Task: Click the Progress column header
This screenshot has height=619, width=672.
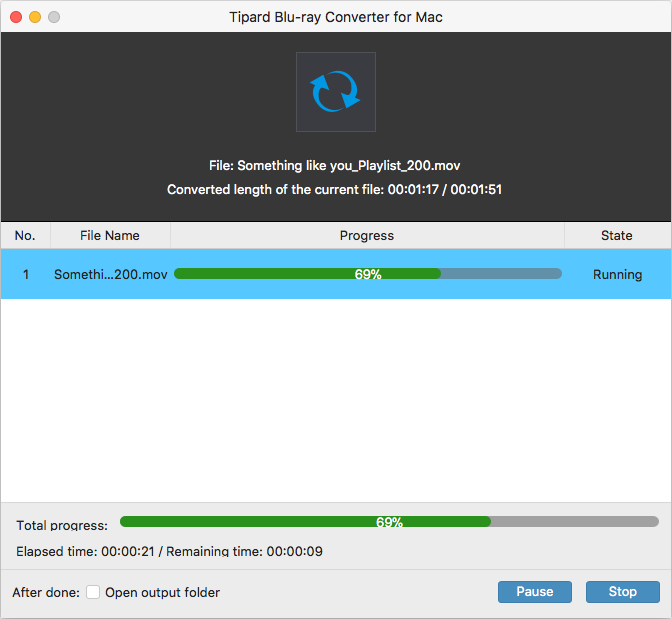Action: [367, 236]
